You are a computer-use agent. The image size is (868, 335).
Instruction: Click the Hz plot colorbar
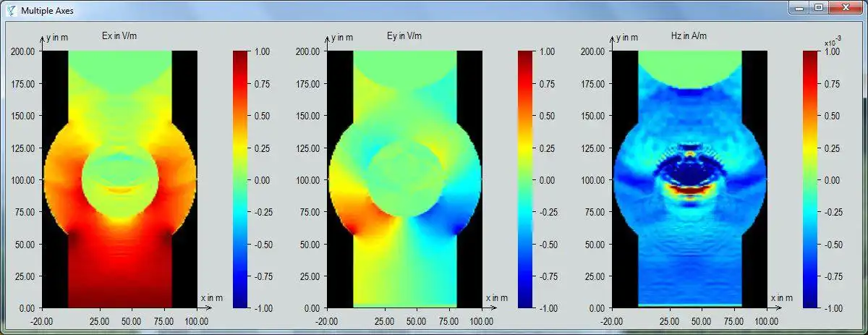tap(810, 179)
